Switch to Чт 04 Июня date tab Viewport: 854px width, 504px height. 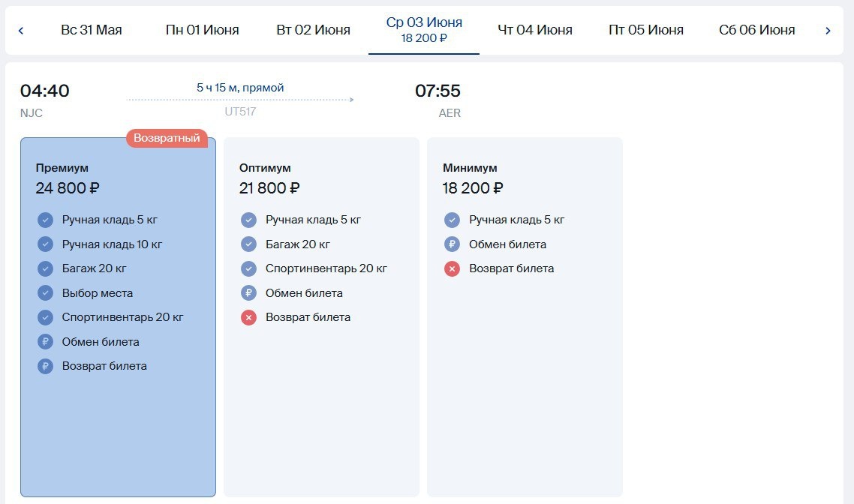pyautogui.click(x=535, y=31)
